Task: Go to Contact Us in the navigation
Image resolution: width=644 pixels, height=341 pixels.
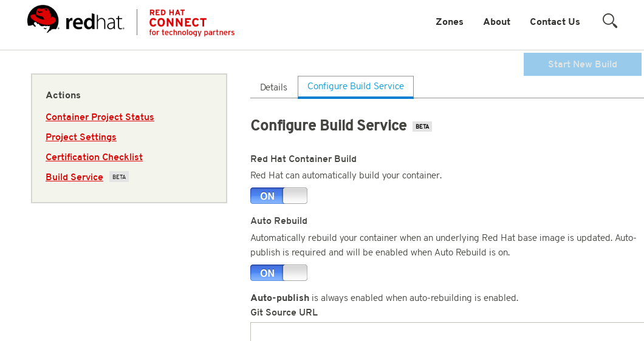Action: pos(555,22)
